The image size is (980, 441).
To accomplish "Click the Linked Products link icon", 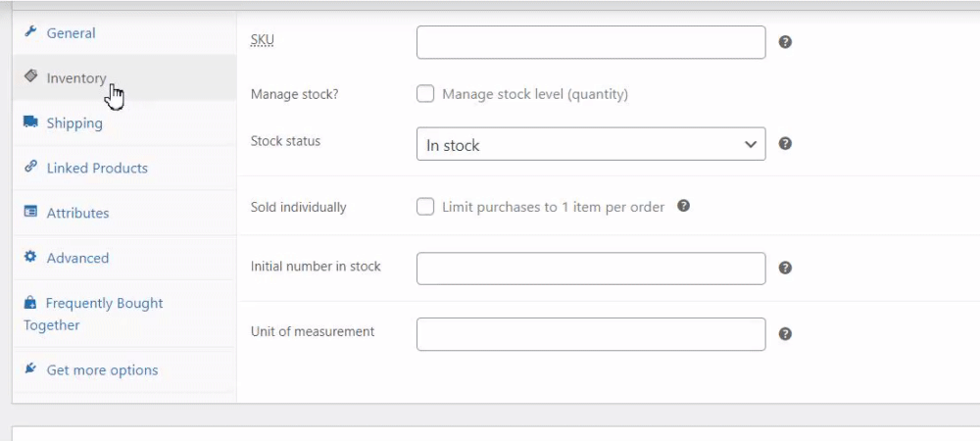I will point(30,167).
